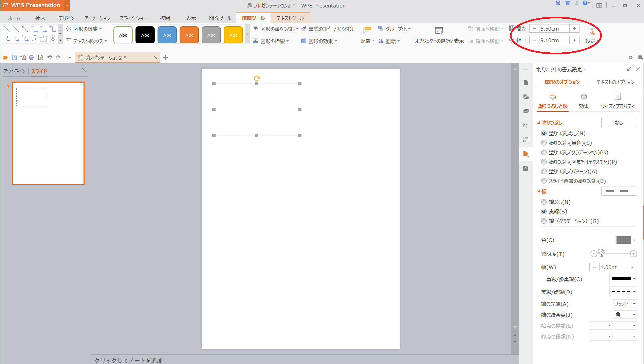This screenshot has height=364, width=644.
Task: Select 実線(S) radio option
Action: point(544,212)
